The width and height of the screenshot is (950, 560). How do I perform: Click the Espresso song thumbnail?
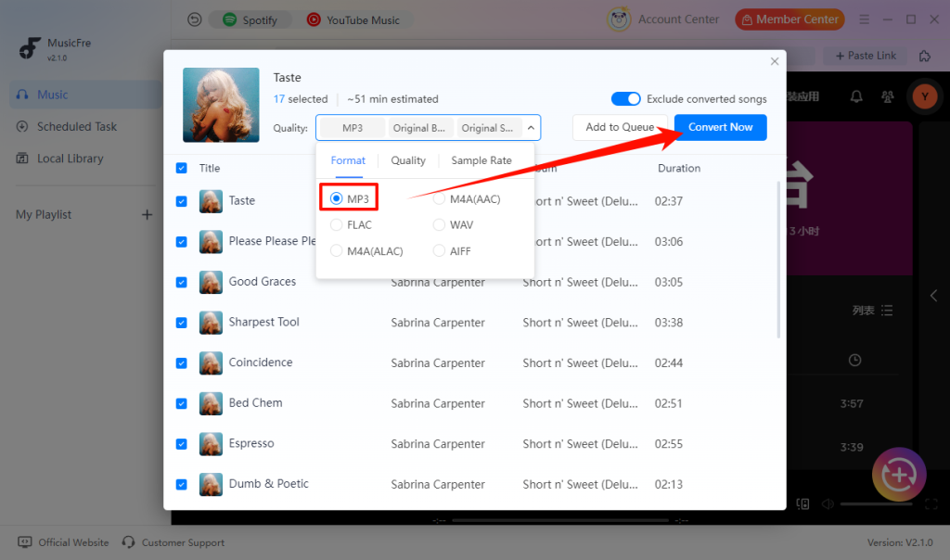coord(211,444)
